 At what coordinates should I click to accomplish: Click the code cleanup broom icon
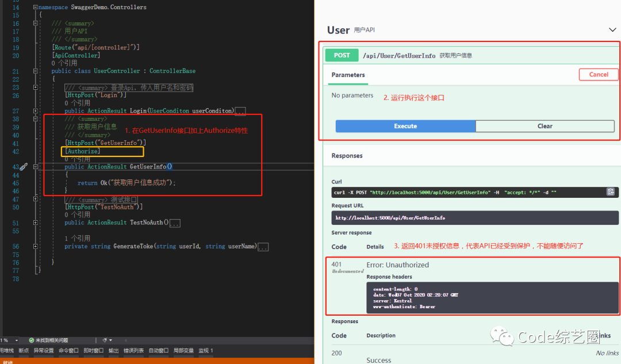[104, 340]
